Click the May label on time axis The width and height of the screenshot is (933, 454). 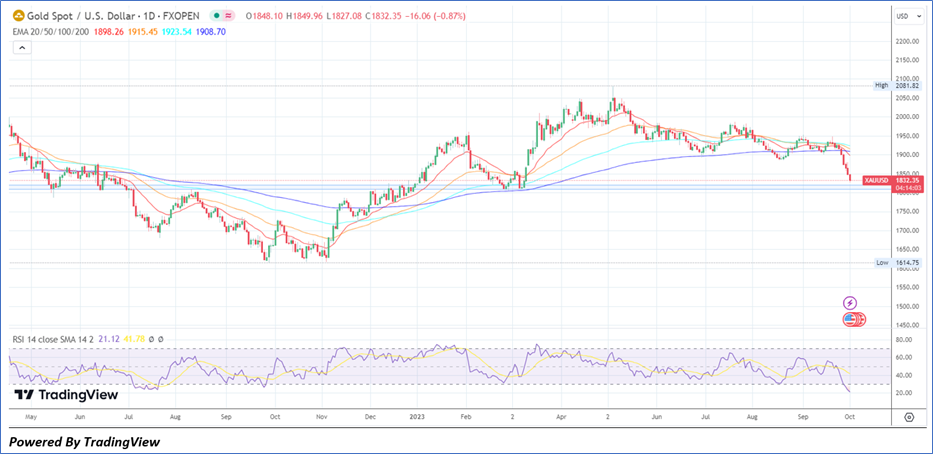[32, 417]
